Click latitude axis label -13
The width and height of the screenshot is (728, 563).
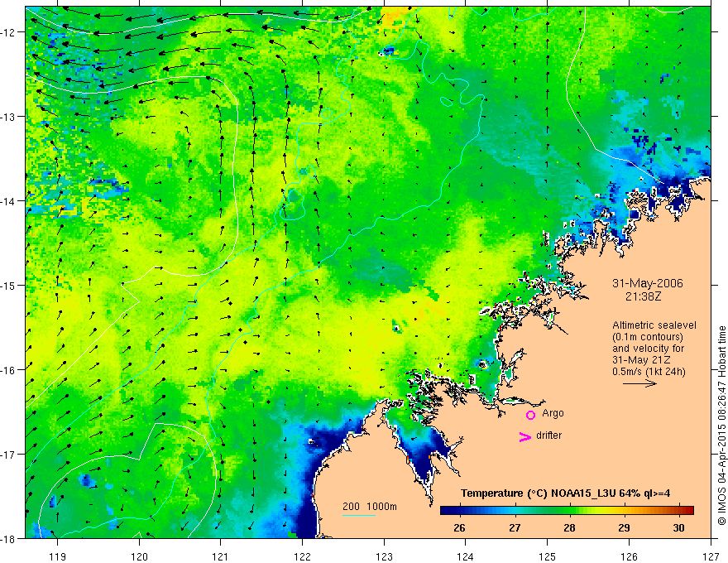tap(9, 117)
